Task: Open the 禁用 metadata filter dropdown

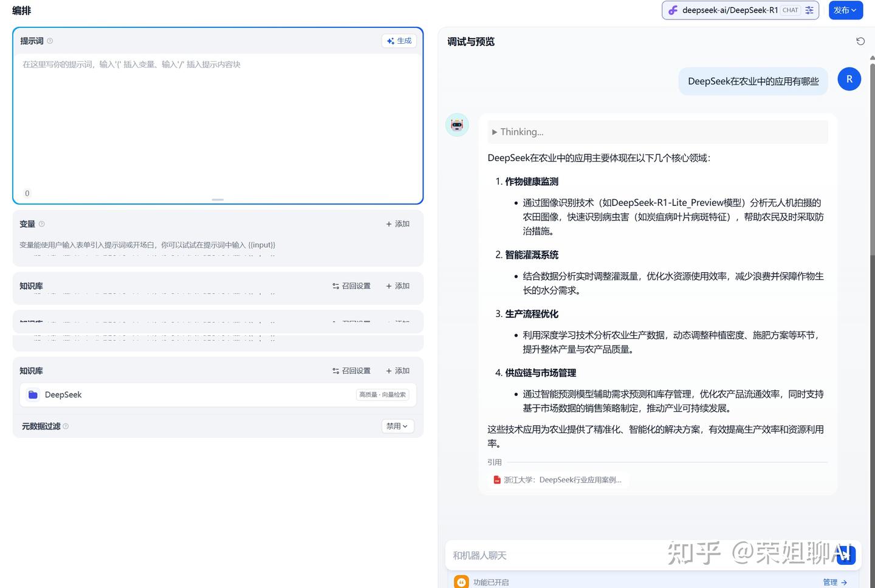Action: coord(398,426)
